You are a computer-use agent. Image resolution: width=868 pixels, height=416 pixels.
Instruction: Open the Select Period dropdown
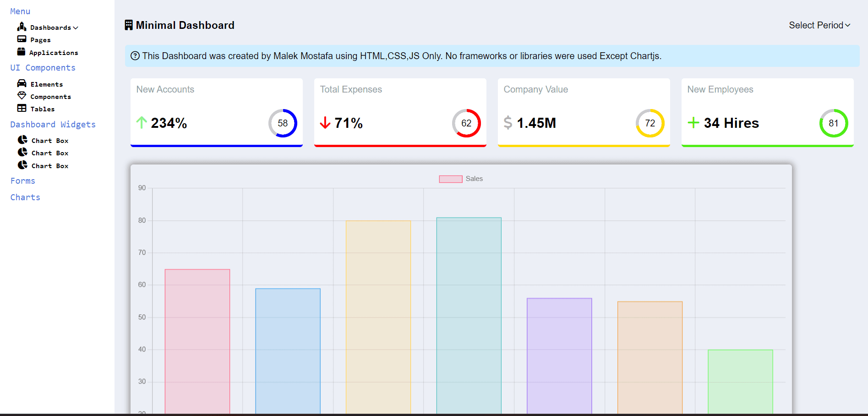coord(819,25)
